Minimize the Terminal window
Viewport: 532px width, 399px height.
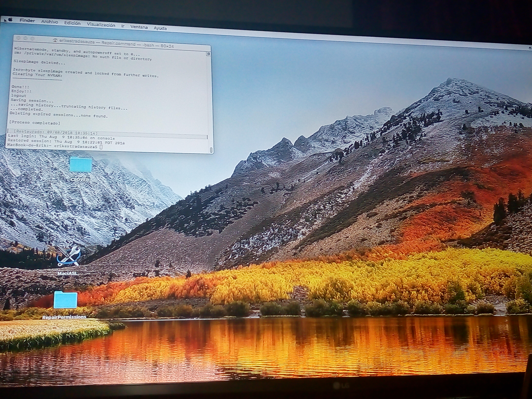[x=25, y=38]
